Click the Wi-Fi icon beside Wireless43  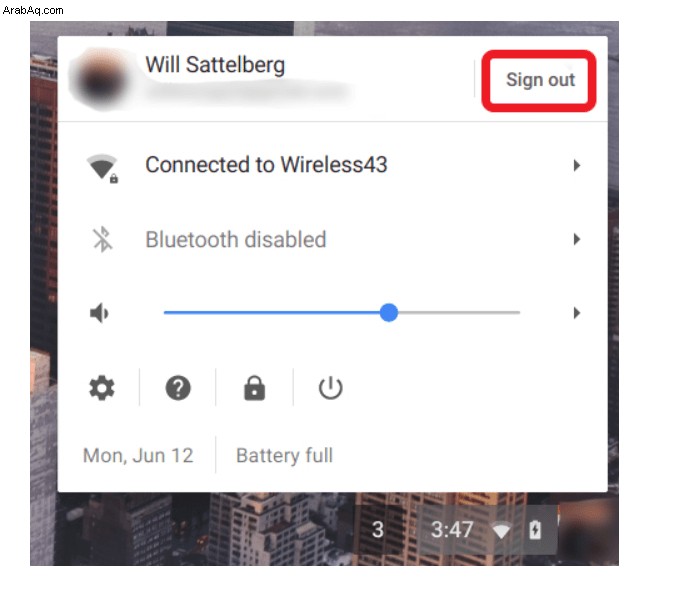tap(103, 168)
